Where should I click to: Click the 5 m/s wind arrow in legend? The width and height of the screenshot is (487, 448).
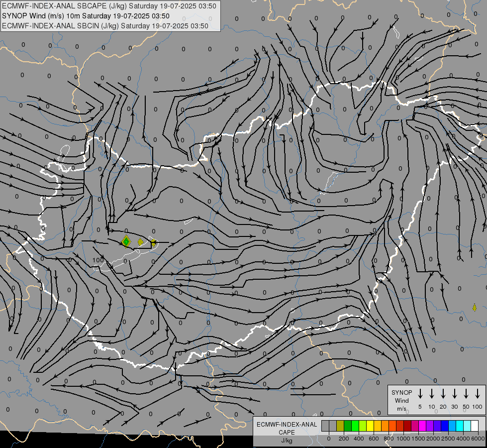click(420, 393)
